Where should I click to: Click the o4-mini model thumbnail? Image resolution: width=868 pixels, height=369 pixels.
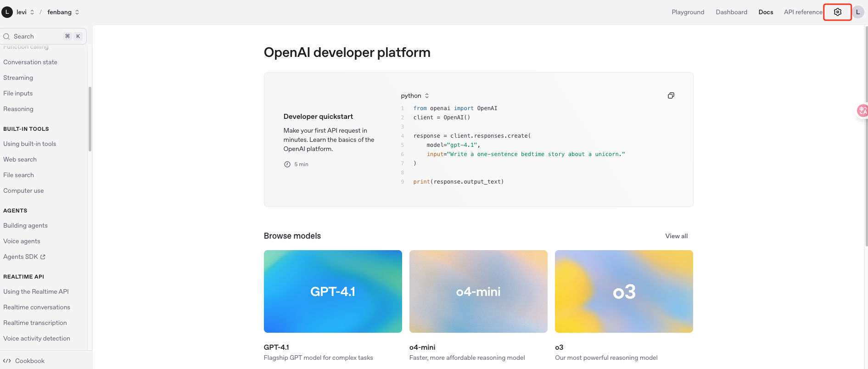(478, 291)
